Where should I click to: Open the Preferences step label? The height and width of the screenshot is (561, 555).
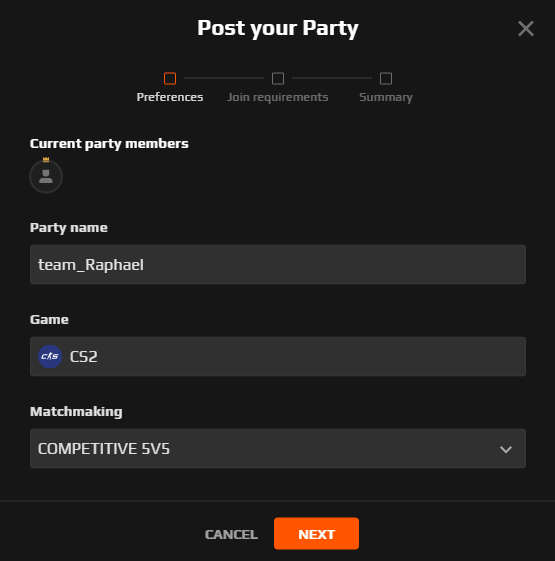[170, 97]
